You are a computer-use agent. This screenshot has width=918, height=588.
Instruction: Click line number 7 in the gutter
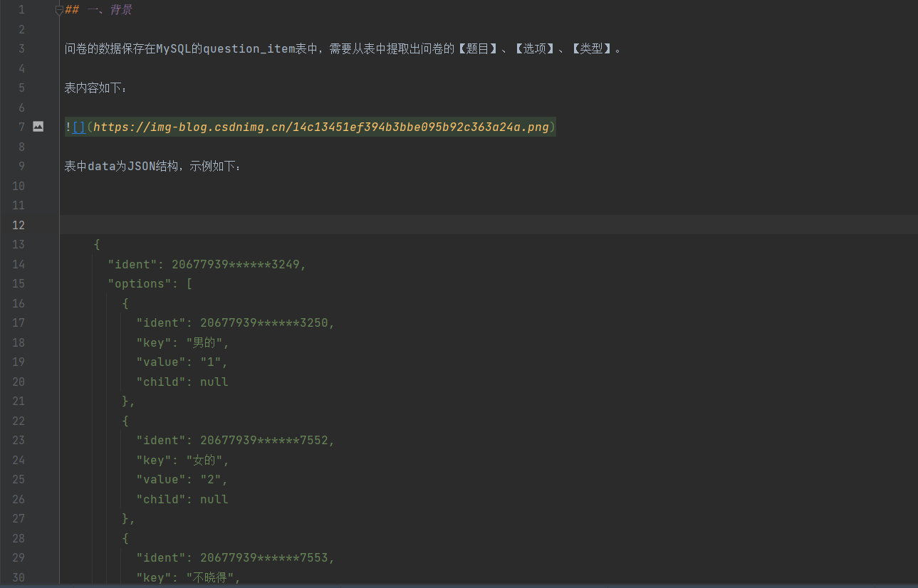tap(21, 127)
